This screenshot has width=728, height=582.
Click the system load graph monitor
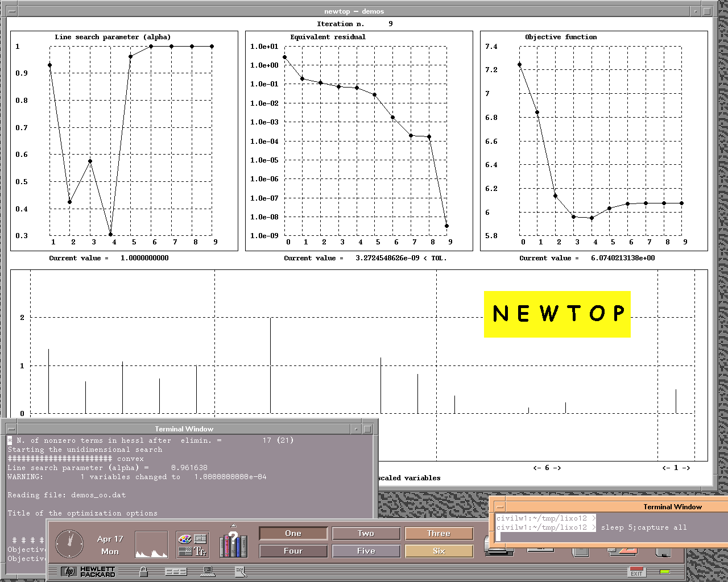click(151, 544)
